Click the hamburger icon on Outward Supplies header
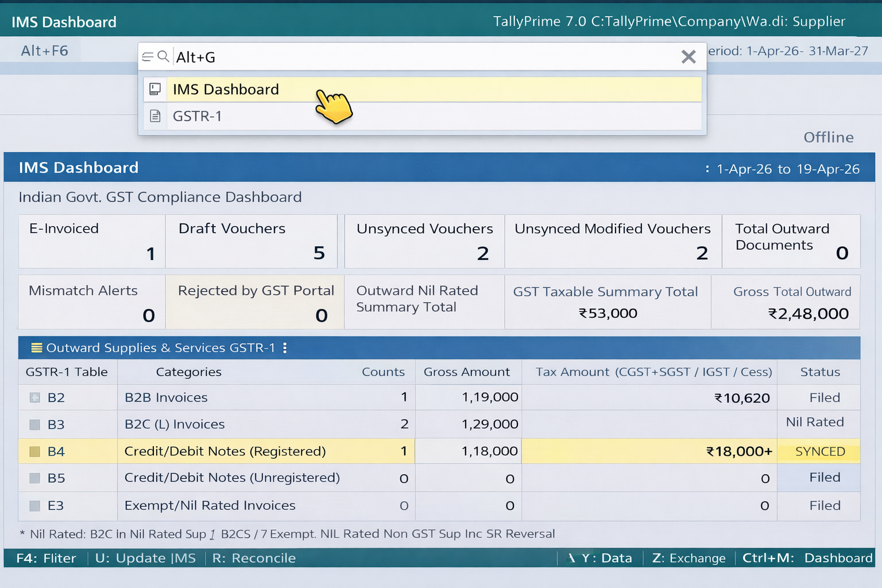This screenshot has width=882, height=588. (36, 347)
